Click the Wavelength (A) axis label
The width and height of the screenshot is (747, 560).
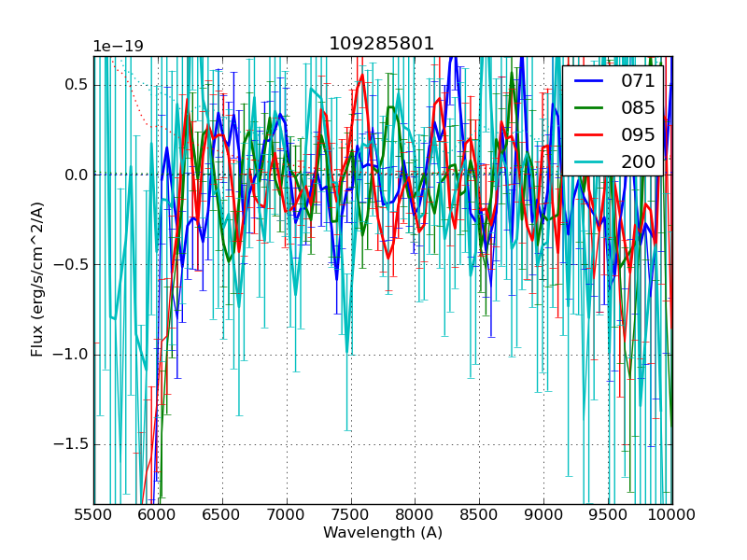(382, 533)
